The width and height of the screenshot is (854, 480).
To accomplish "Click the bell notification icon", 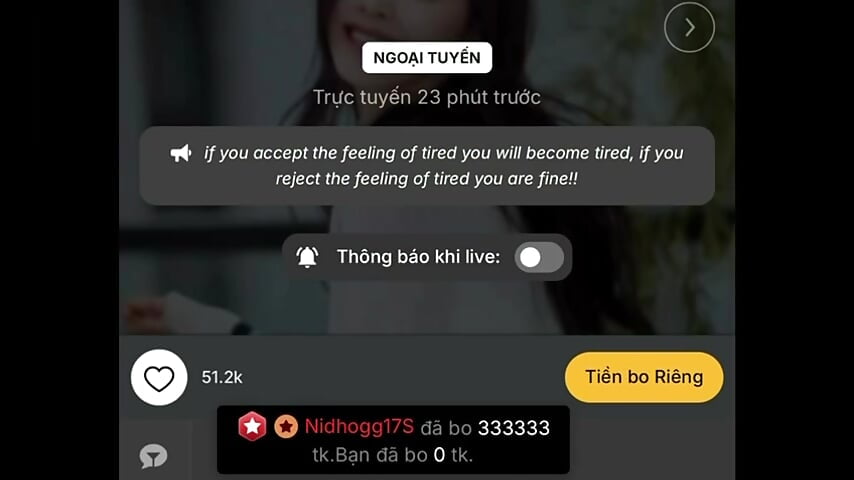I will (307, 257).
